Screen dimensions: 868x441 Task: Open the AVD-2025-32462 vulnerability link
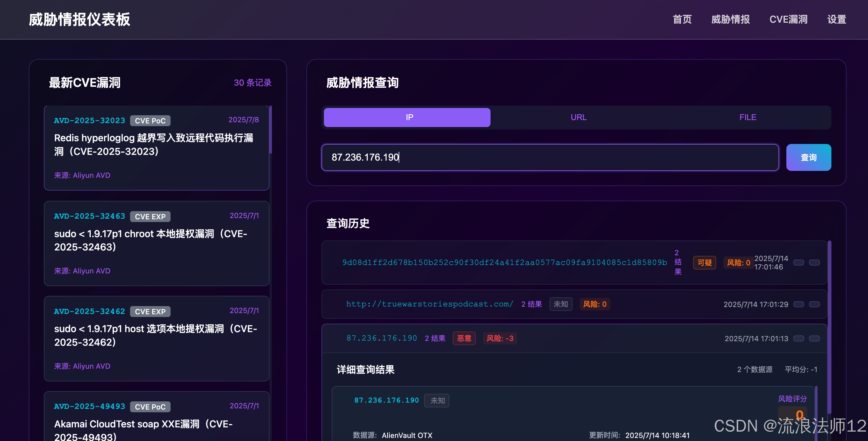89,311
